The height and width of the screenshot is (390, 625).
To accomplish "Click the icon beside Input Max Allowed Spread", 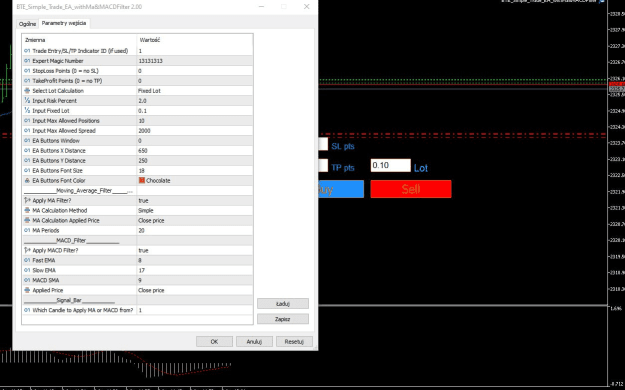I will tap(27, 130).
